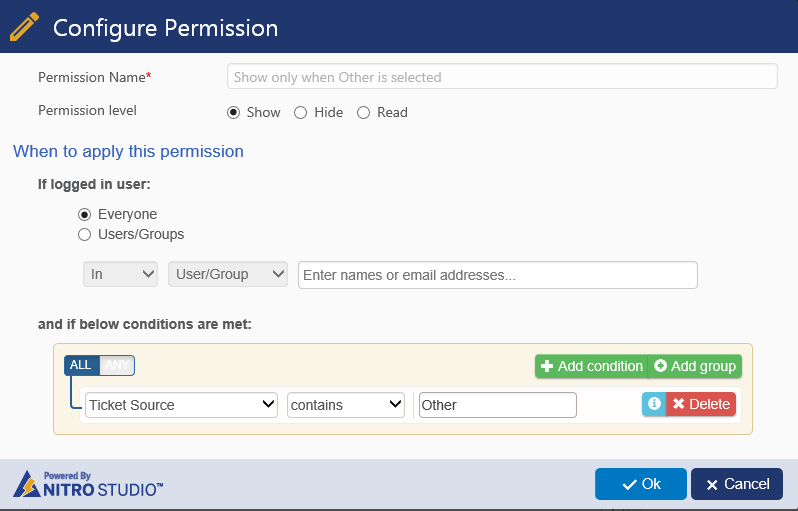Choose the Users/Groups radio option
Viewport: 798px width, 511px height.
(84, 234)
